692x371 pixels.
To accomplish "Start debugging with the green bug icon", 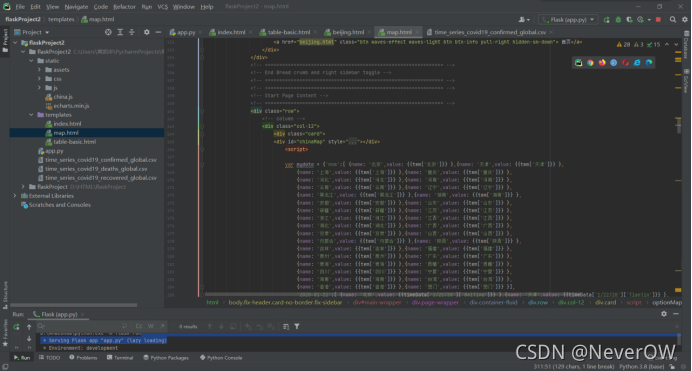I will click(618, 20).
